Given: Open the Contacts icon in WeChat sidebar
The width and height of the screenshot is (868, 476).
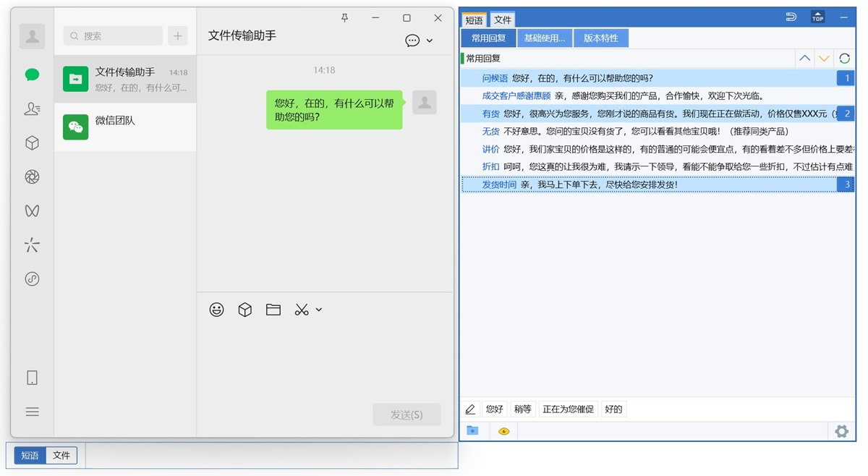Looking at the screenshot, I should coord(32,109).
